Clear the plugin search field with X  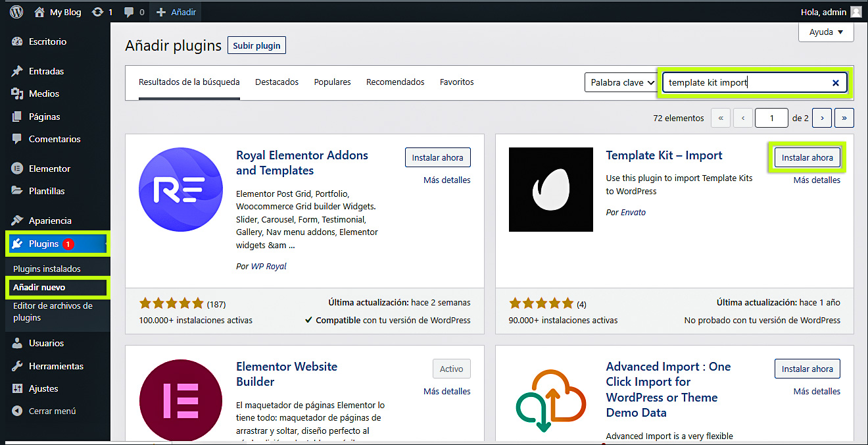(835, 83)
